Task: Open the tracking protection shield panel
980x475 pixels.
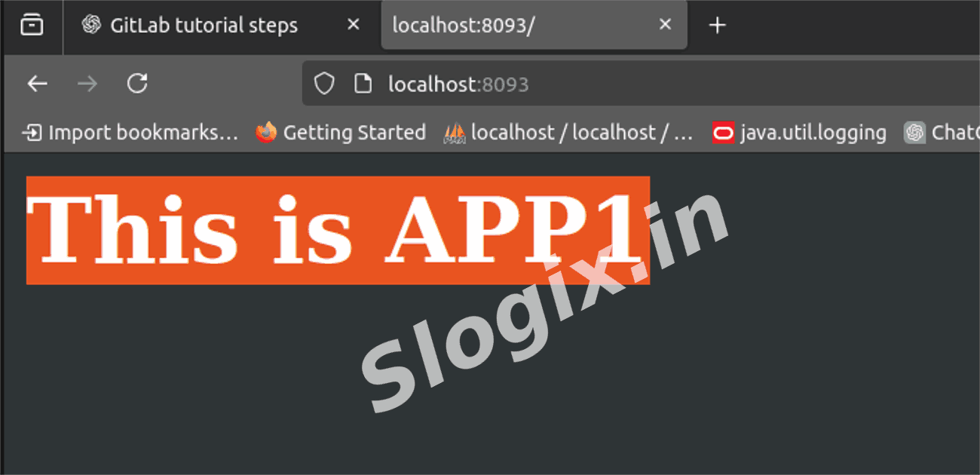Action: 324,84
